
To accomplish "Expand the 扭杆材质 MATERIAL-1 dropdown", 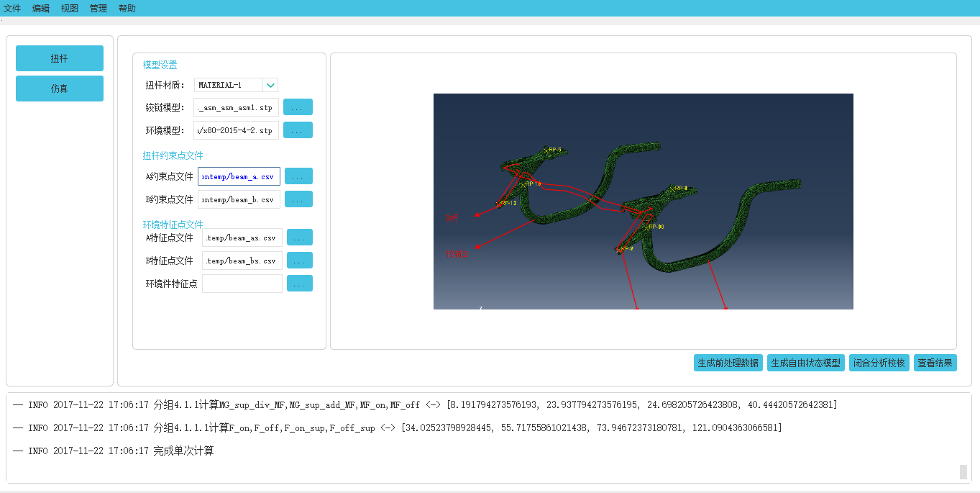I will tap(270, 85).
